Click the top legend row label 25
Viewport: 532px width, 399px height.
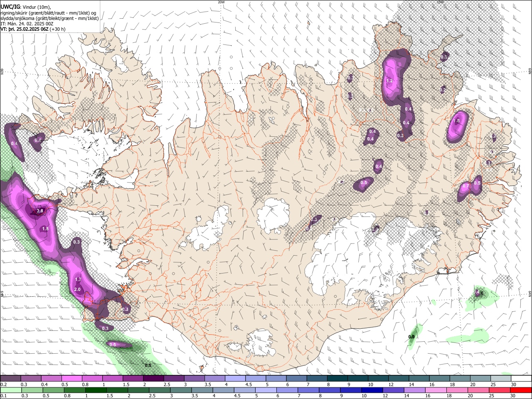click(x=493, y=384)
